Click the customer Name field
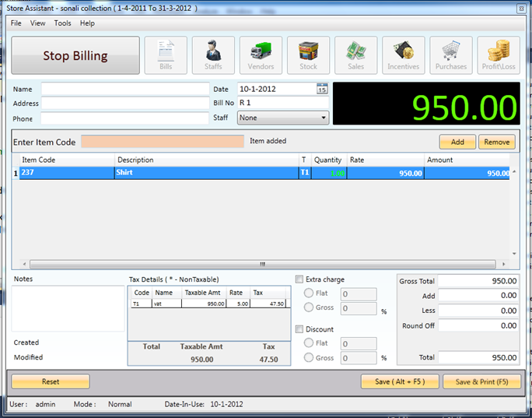 click(125, 89)
